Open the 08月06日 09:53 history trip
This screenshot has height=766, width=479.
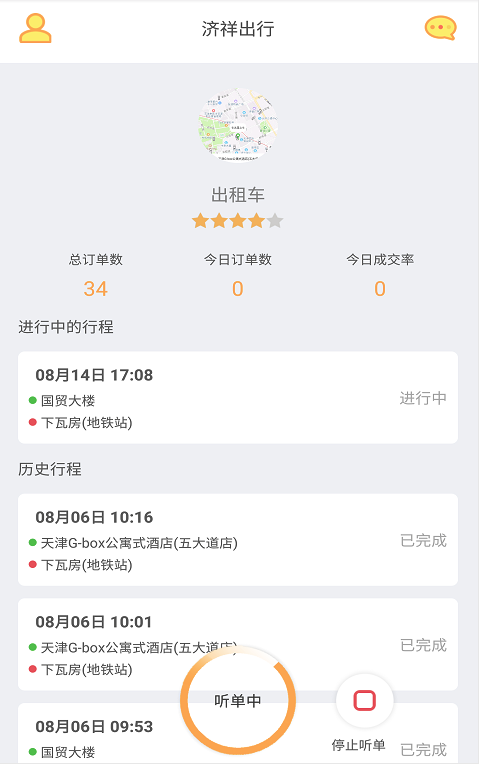(x=238, y=734)
